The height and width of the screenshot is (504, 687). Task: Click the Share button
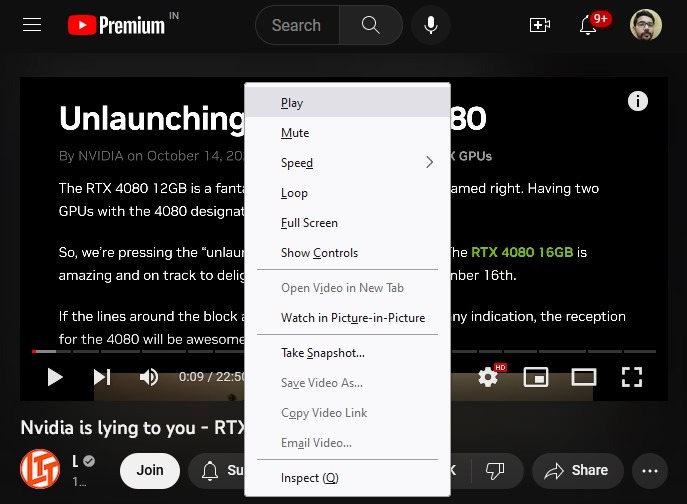coord(577,471)
